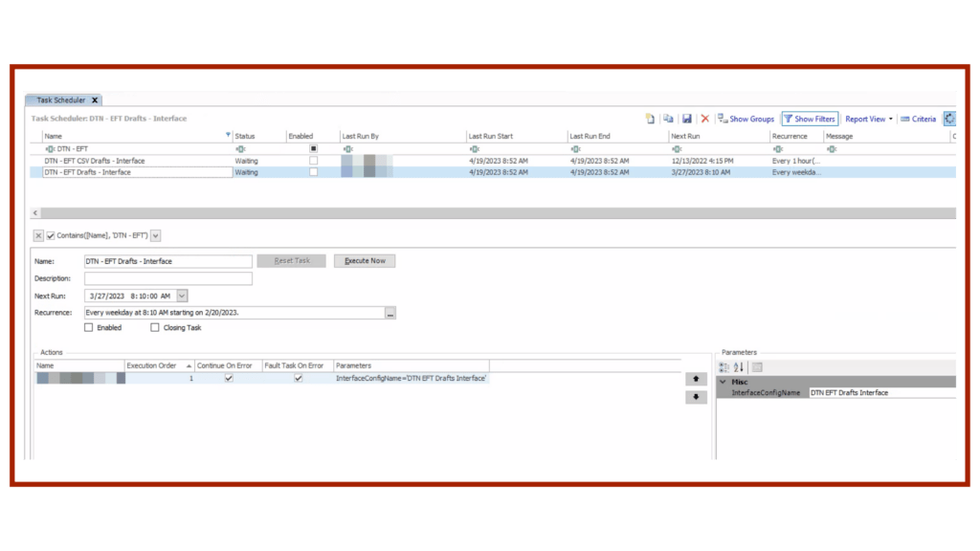Toggle Show Filters in the toolbar
Screen dimensions: 980x551
pos(810,119)
